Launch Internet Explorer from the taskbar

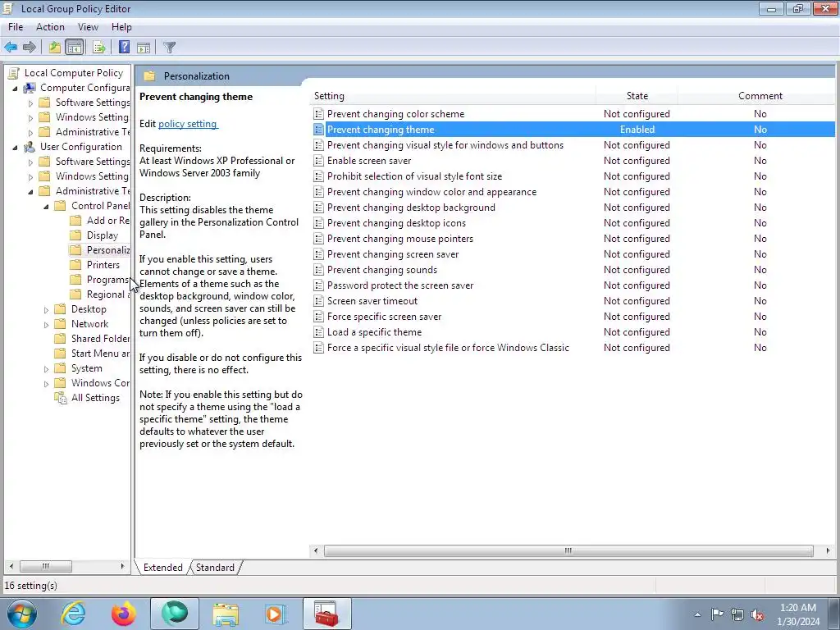coord(73,614)
